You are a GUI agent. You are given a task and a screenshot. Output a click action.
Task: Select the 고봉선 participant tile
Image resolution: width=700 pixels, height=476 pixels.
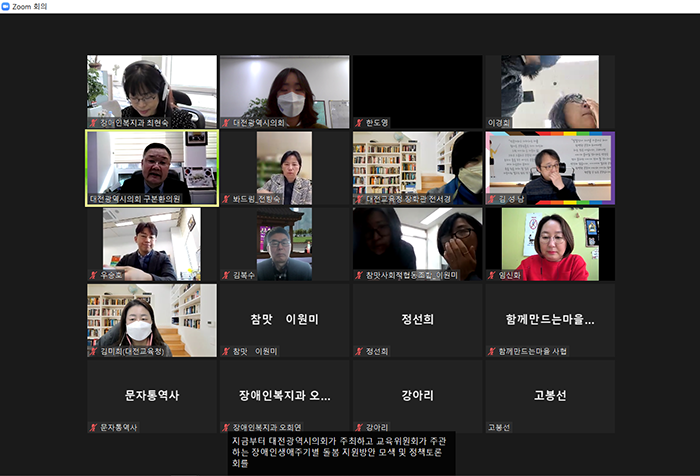tap(549, 396)
